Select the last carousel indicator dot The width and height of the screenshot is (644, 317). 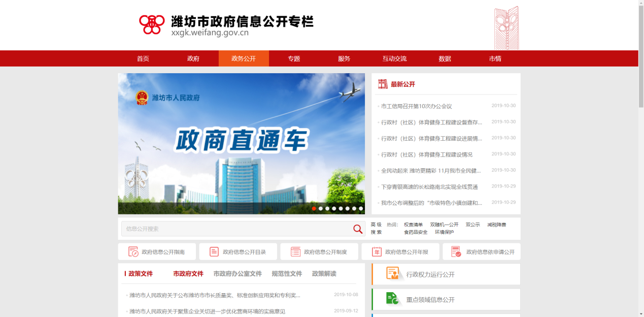tap(361, 208)
